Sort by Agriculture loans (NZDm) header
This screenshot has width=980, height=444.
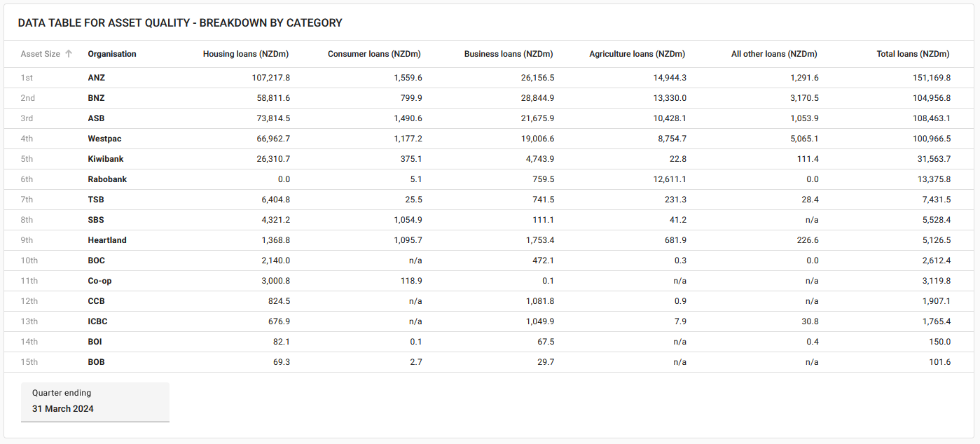[637, 54]
